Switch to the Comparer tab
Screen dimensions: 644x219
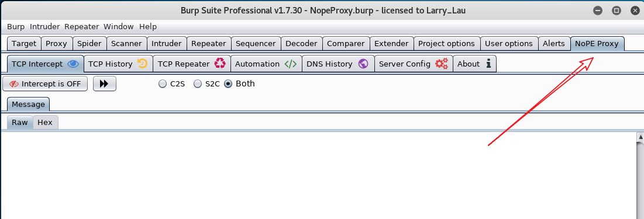[x=346, y=43]
